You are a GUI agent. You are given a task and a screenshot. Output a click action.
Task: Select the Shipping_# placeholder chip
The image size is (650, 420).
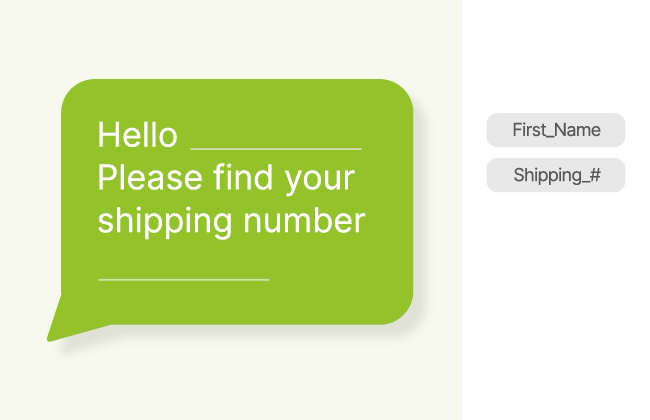tap(556, 175)
